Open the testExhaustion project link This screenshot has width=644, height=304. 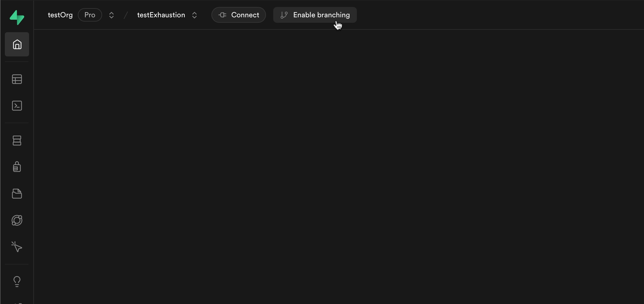[161, 15]
